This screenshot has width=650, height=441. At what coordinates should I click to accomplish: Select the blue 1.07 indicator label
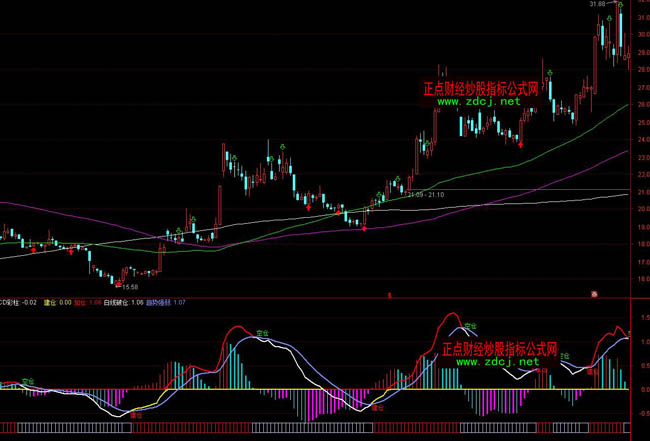pyautogui.click(x=166, y=301)
